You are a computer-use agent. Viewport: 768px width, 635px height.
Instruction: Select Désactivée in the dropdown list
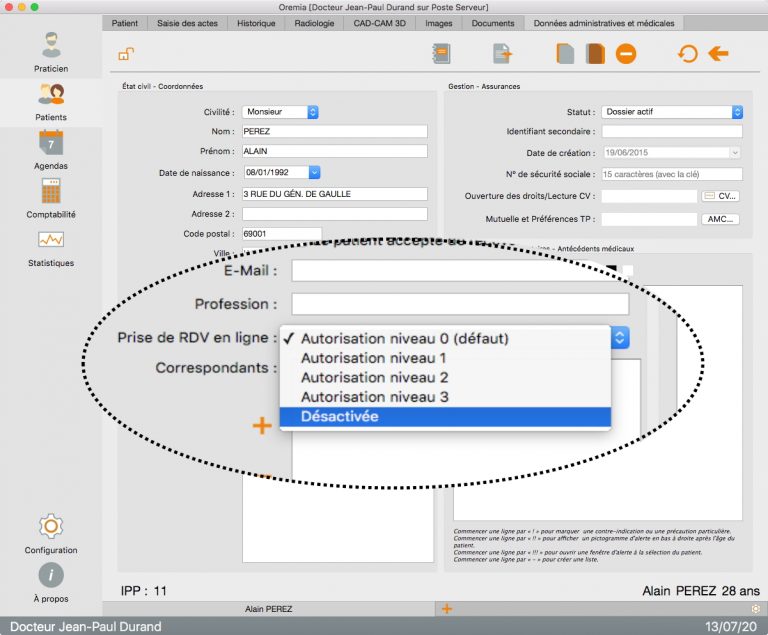pyautogui.click(x=444, y=417)
